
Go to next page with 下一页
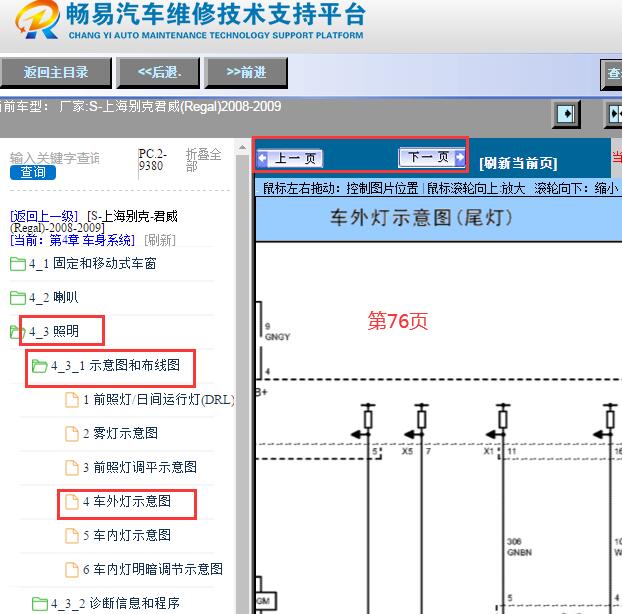[x=432, y=157]
